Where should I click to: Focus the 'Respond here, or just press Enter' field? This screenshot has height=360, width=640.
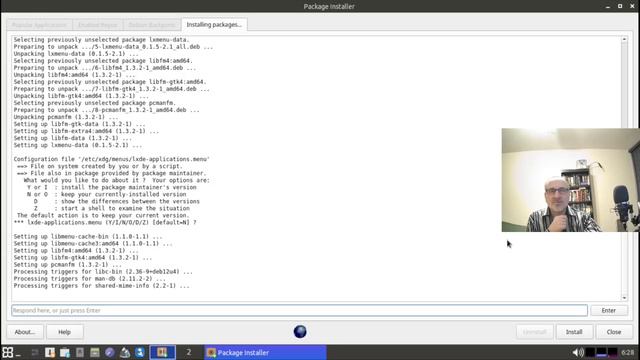coord(300,310)
